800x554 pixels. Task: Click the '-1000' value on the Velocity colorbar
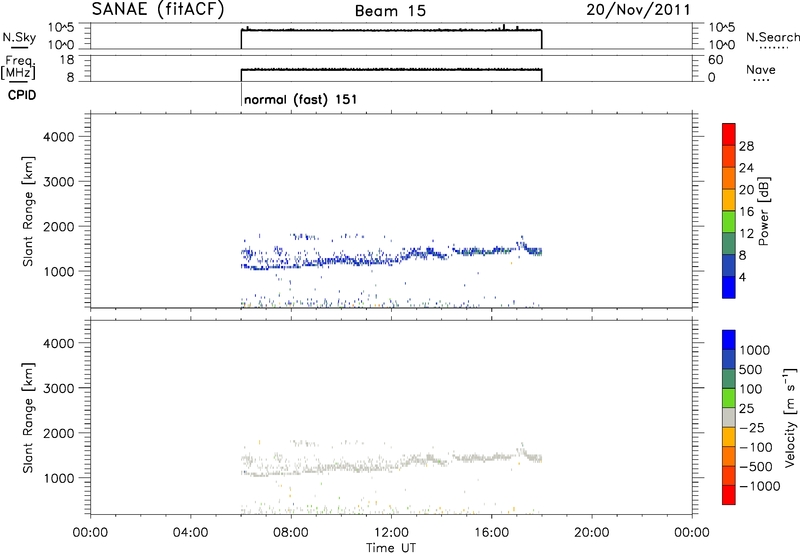(759, 486)
